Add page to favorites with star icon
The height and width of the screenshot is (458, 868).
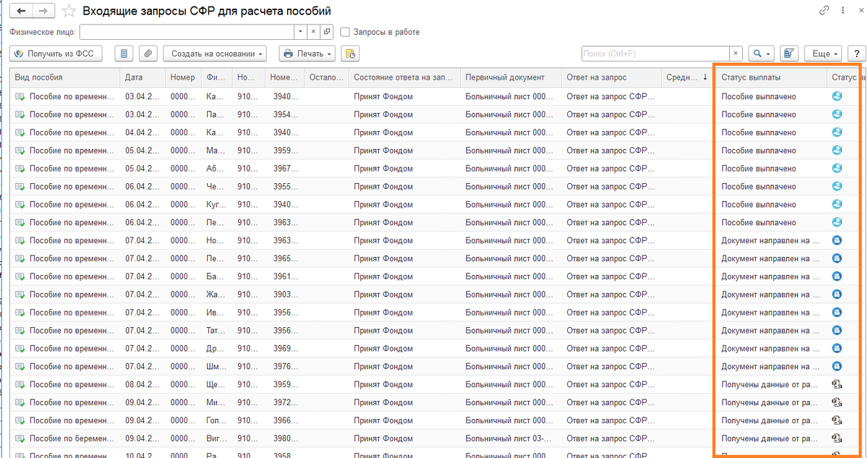69,11
